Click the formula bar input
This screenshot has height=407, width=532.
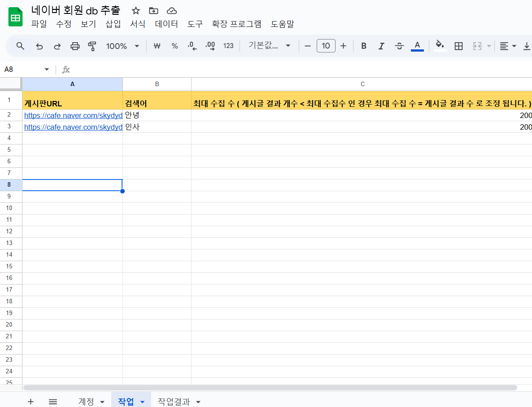point(302,70)
